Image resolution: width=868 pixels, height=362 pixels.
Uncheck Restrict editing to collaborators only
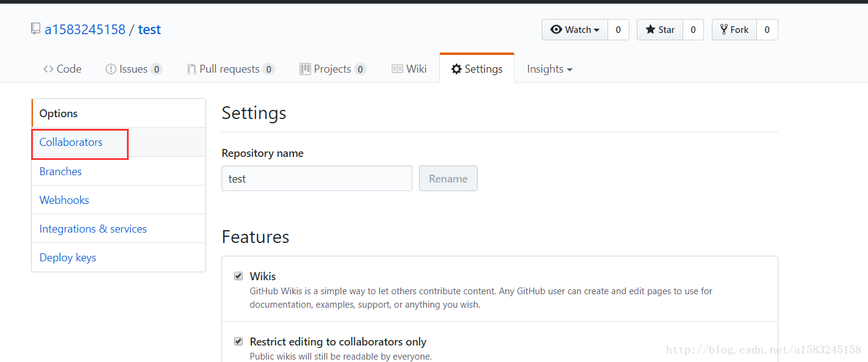239,341
